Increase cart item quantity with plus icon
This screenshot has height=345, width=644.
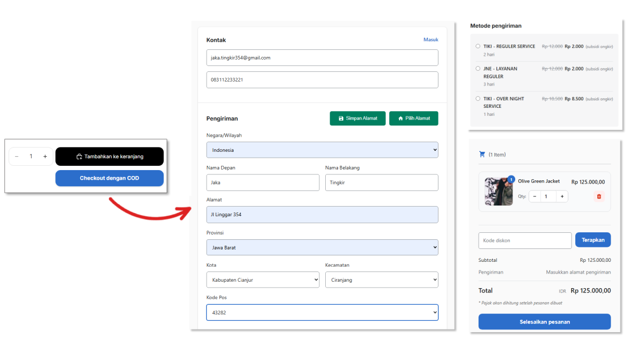click(561, 196)
